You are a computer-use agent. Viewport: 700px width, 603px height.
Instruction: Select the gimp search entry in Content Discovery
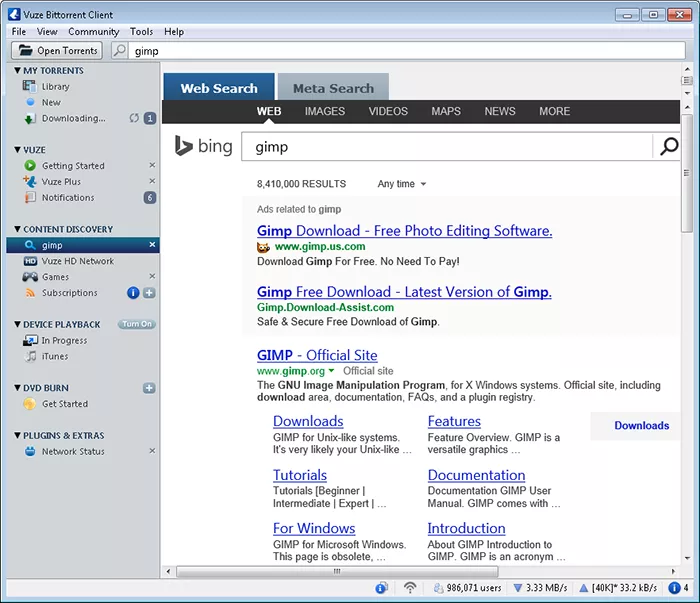[83, 245]
